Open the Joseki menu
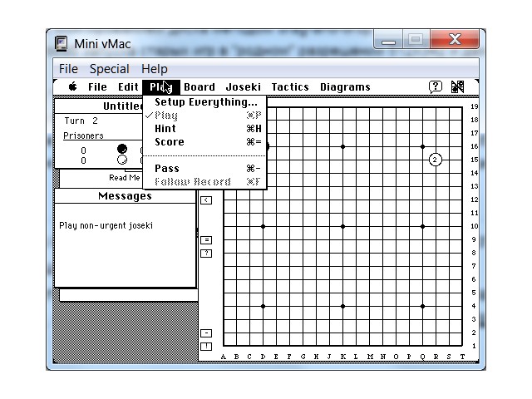This screenshot has width=532, height=399. click(244, 87)
